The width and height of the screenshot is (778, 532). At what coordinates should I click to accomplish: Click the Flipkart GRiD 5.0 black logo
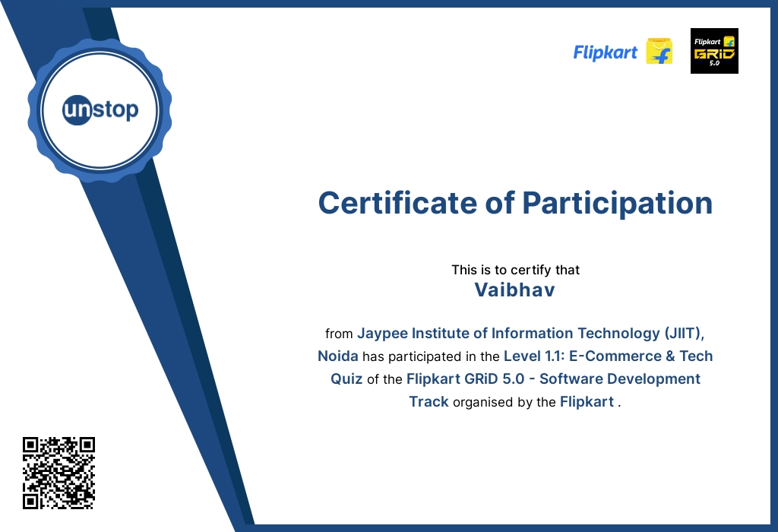click(714, 51)
